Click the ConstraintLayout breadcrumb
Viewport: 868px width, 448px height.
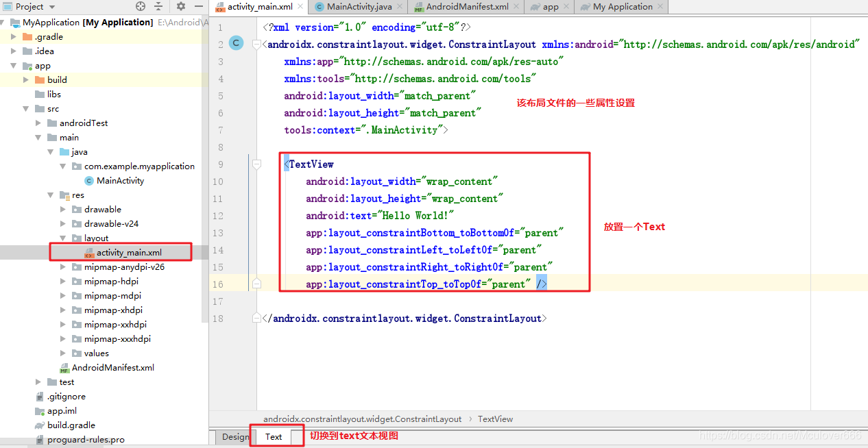coord(362,419)
